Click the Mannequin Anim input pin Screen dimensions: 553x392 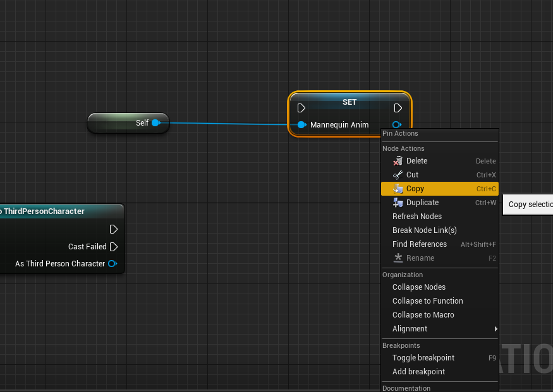(301, 125)
